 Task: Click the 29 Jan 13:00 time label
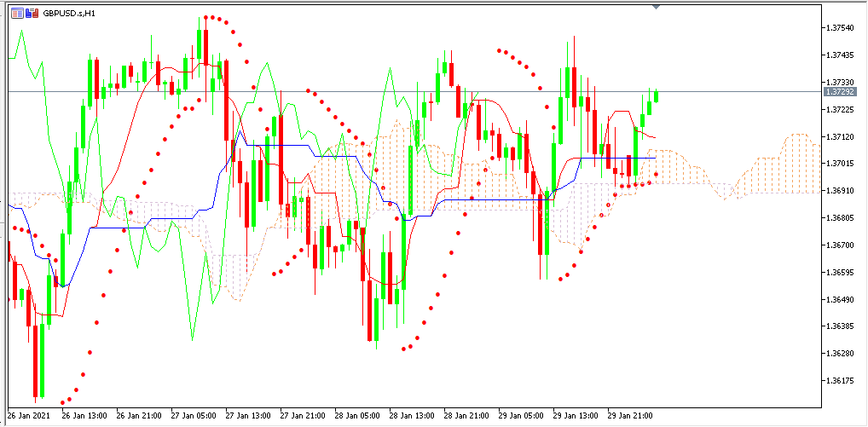(576, 415)
